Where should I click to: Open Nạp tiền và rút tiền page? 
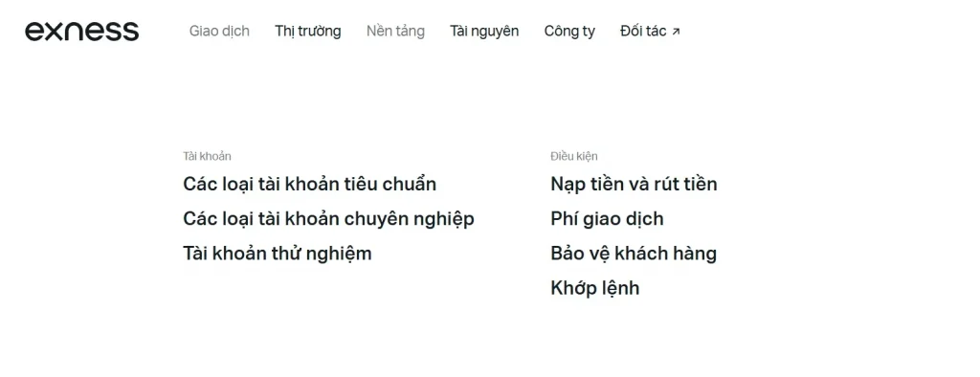[x=634, y=184]
